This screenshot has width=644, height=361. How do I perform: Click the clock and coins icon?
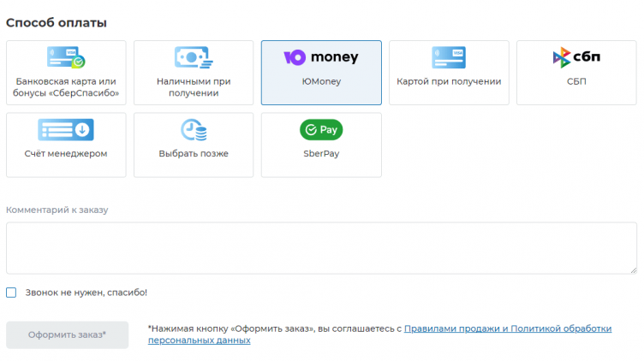coord(194,130)
